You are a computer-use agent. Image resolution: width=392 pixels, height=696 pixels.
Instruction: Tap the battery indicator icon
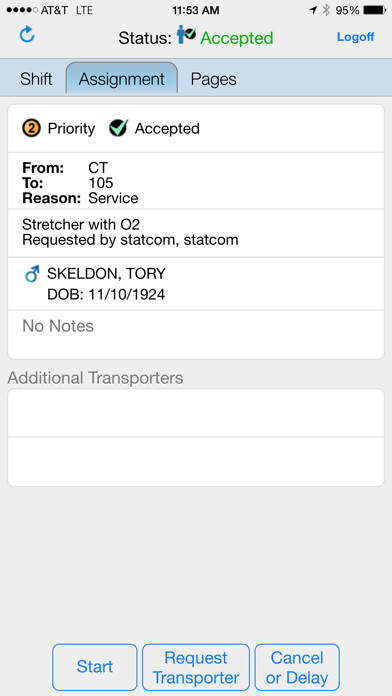coord(375,10)
